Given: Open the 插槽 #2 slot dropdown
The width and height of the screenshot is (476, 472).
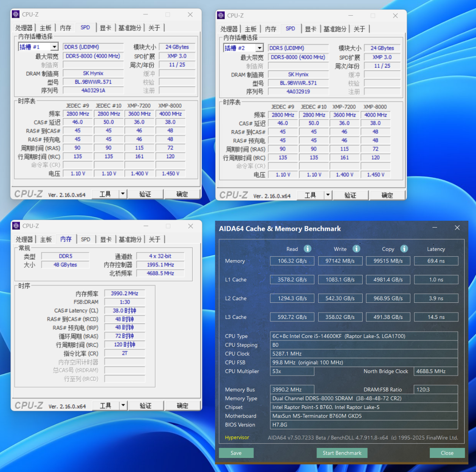Looking at the screenshot, I should [259, 48].
